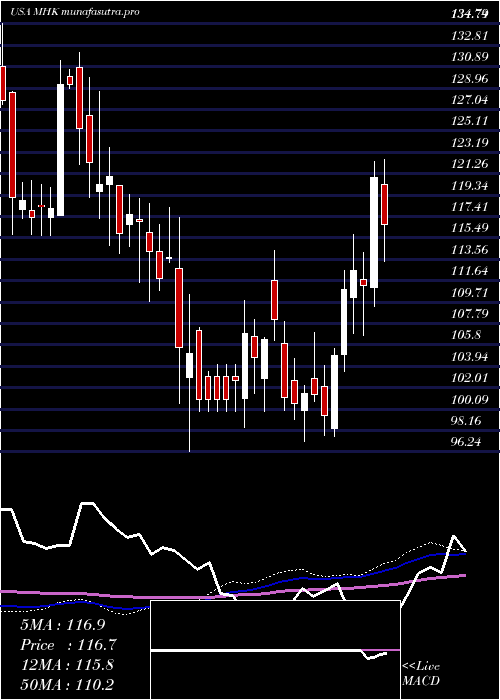This screenshot has width=500, height=700.
Task: Click the 117.41 price axis label
Action: [x=469, y=207]
